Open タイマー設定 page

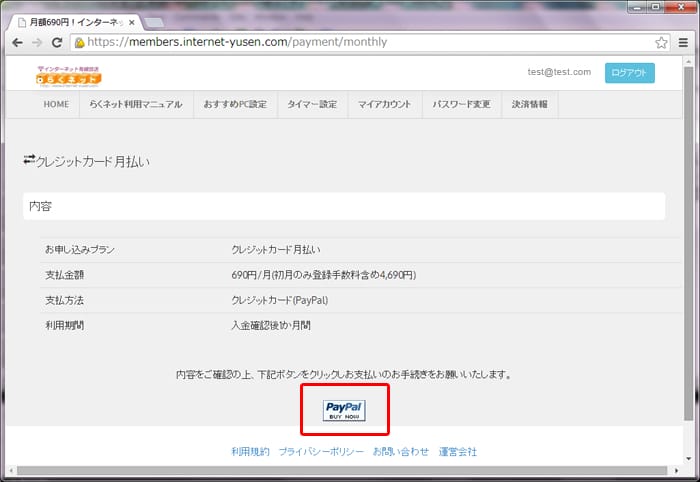[x=312, y=105]
